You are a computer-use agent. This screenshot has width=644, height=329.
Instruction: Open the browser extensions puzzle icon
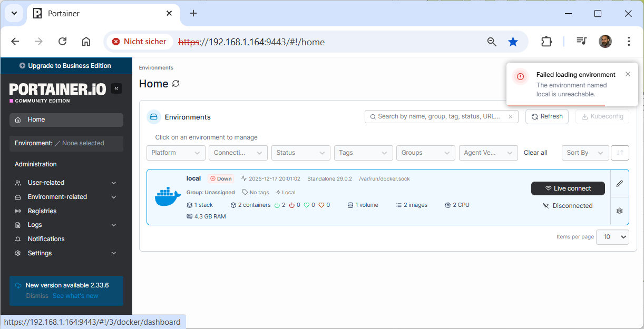(547, 42)
